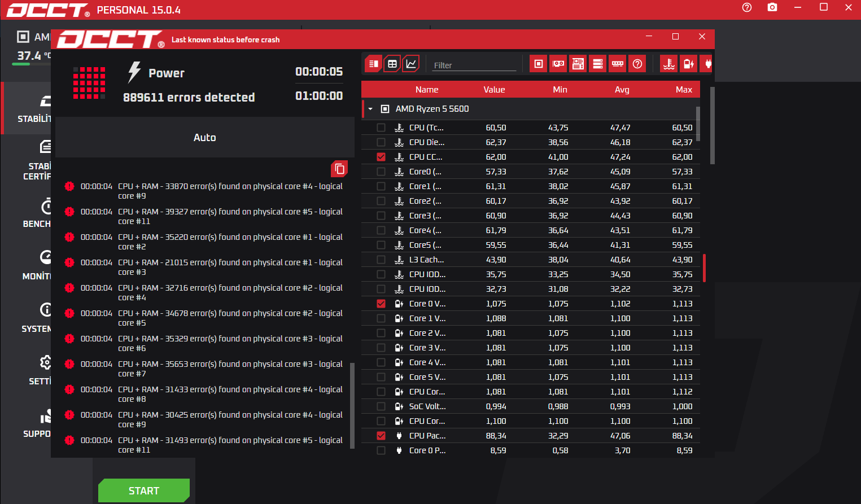Viewport: 861px width, 504px height.
Task: Open the Benchmark sidebar icon
Action: pos(46,206)
